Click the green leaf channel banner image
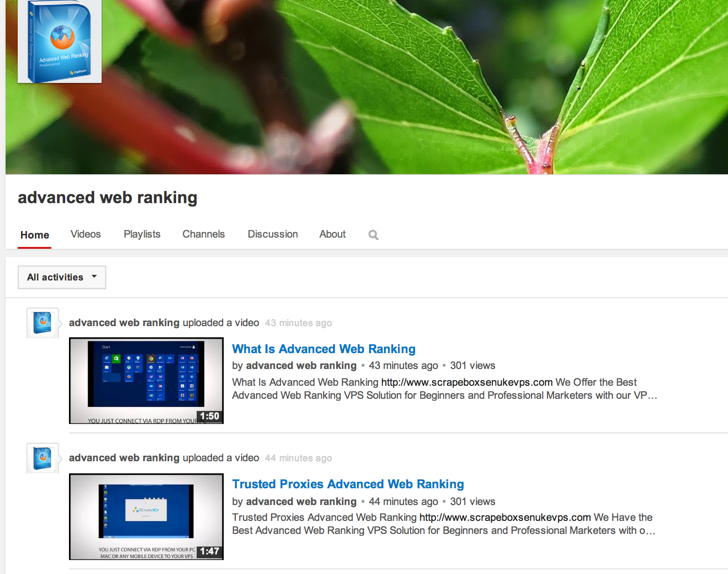The width and height of the screenshot is (728, 574). pyautogui.click(x=367, y=87)
